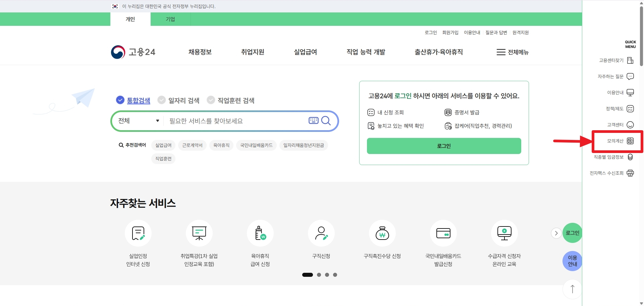Click the 실업급여 recommended keyword

coord(163,145)
